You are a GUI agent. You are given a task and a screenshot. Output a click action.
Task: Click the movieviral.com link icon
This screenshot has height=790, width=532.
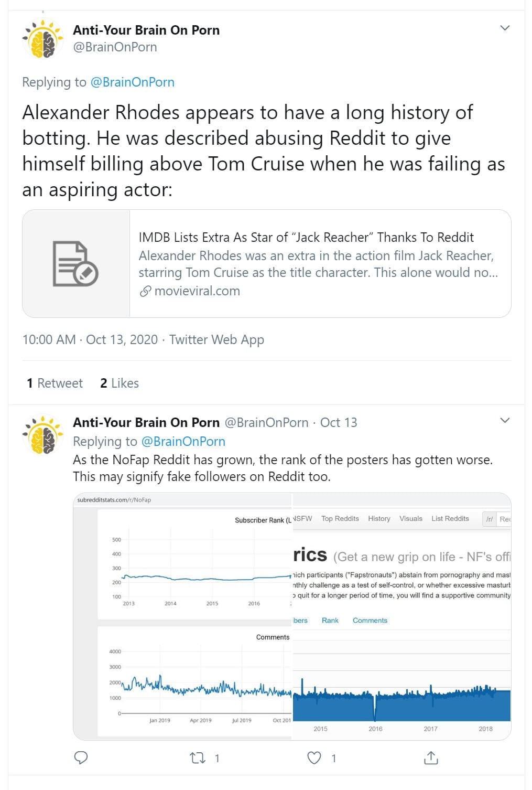pos(145,291)
